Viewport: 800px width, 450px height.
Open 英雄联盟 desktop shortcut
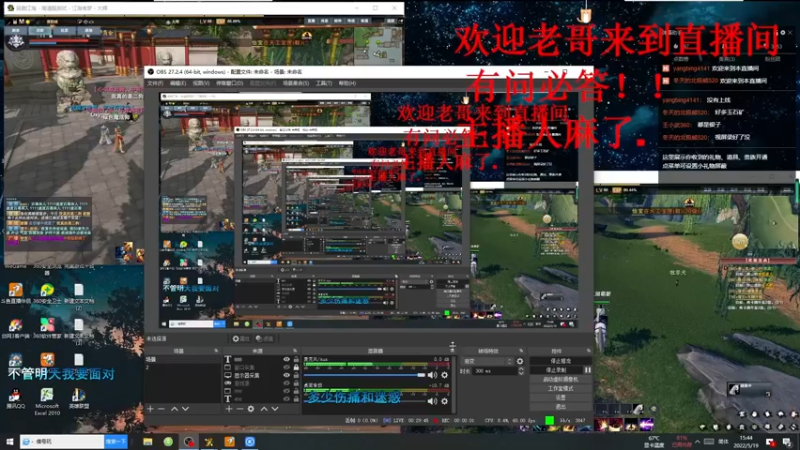[x=78, y=399]
